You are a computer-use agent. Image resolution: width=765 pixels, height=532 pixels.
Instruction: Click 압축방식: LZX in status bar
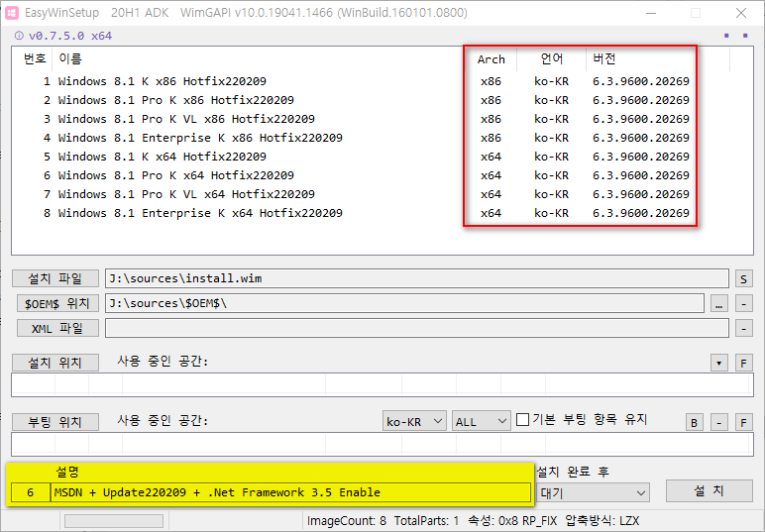tap(602, 521)
